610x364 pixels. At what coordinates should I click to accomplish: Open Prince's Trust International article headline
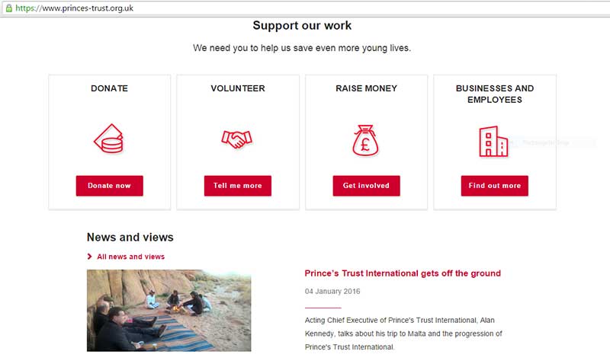403,273
